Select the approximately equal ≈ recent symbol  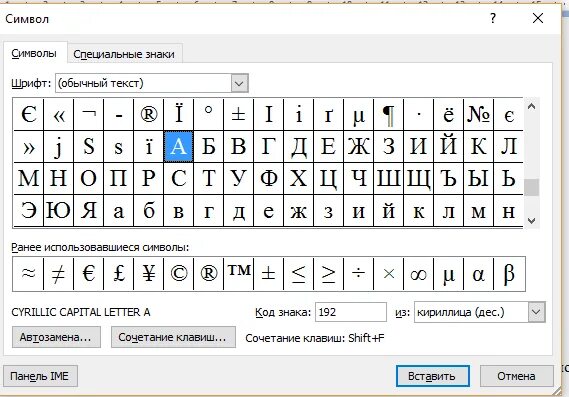point(28,274)
